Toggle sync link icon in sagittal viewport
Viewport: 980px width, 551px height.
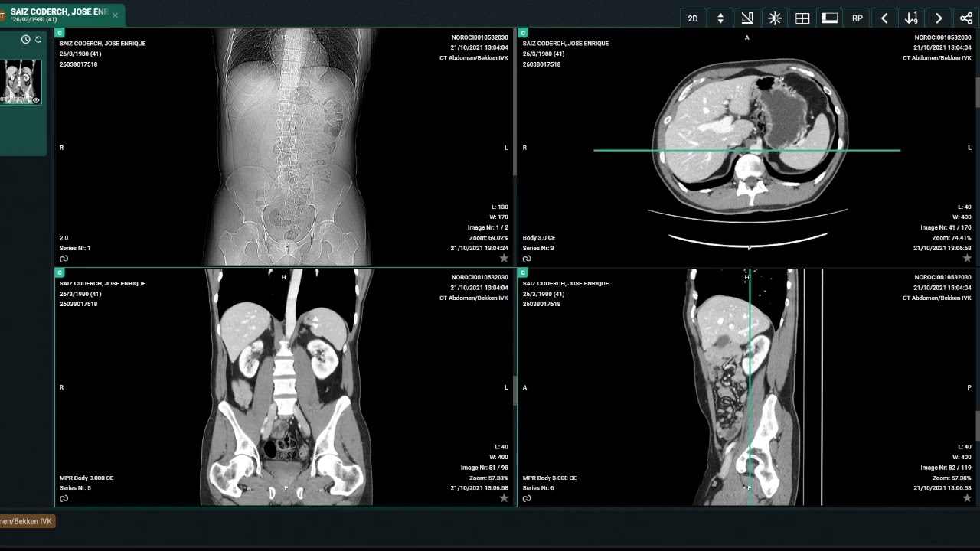(x=527, y=498)
